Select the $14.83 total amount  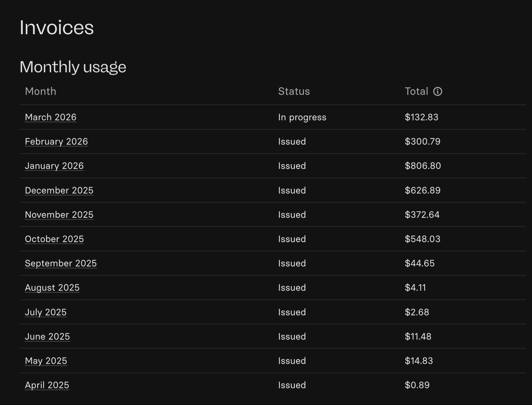pyautogui.click(x=419, y=361)
